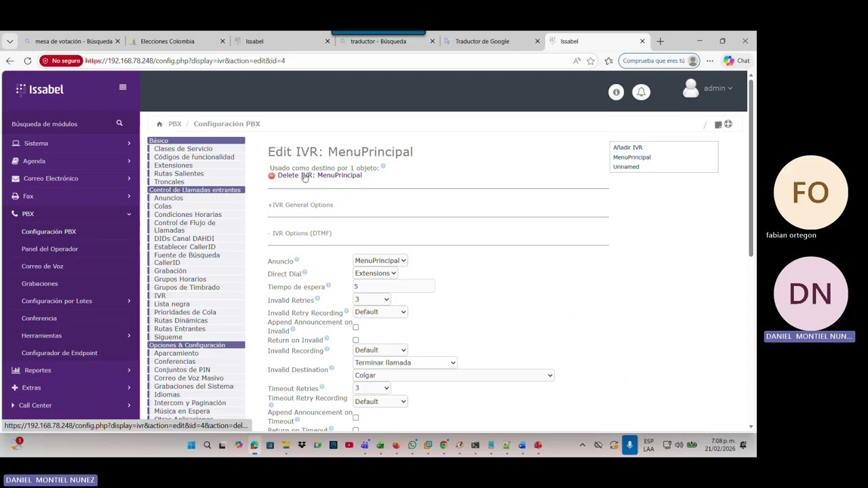Check Append Announcement on Timeout checkbox
This screenshot has width=868, height=488.
click(x=355, y=418)
